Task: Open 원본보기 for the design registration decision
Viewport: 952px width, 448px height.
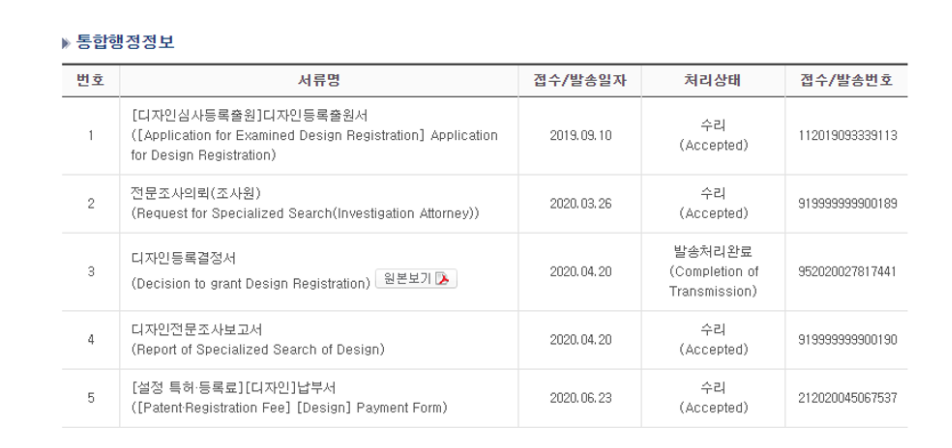Action: click(x=416, y=279)
